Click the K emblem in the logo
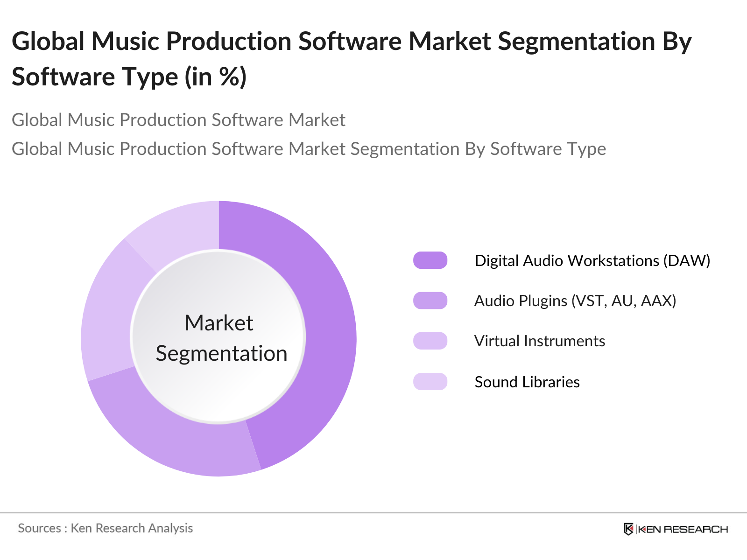The height and width of the screenshot is (560, 747). 628,529
